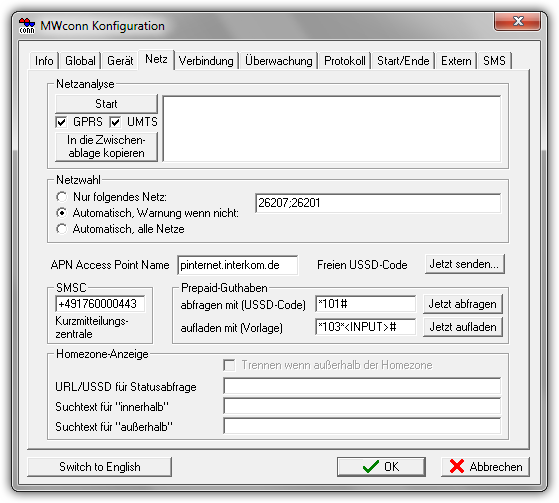Toggle the GPRS checkbox
Viewport: 559px width, 503px height.
click(x=61, y=122)
